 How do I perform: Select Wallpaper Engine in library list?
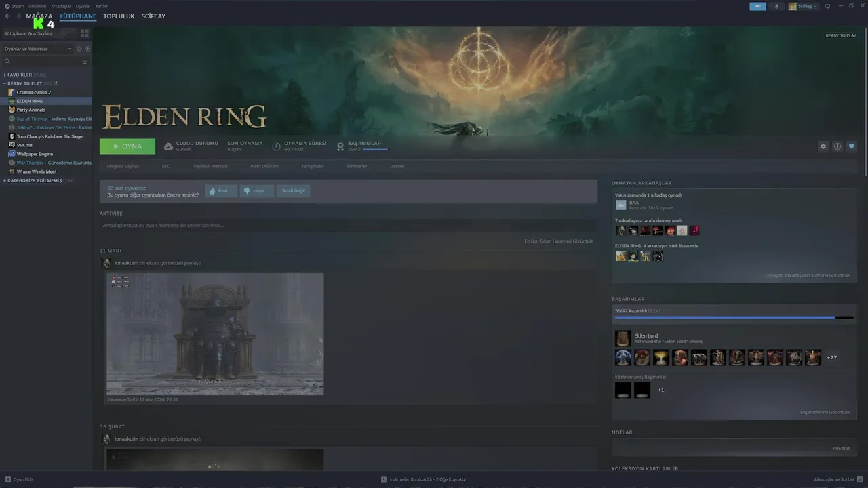(35, 154)
